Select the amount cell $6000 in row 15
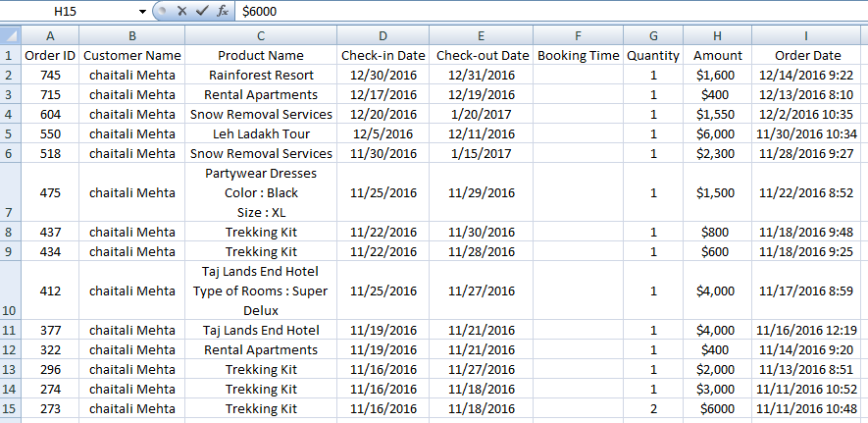 pyautogui.click(x=717, y=408)
